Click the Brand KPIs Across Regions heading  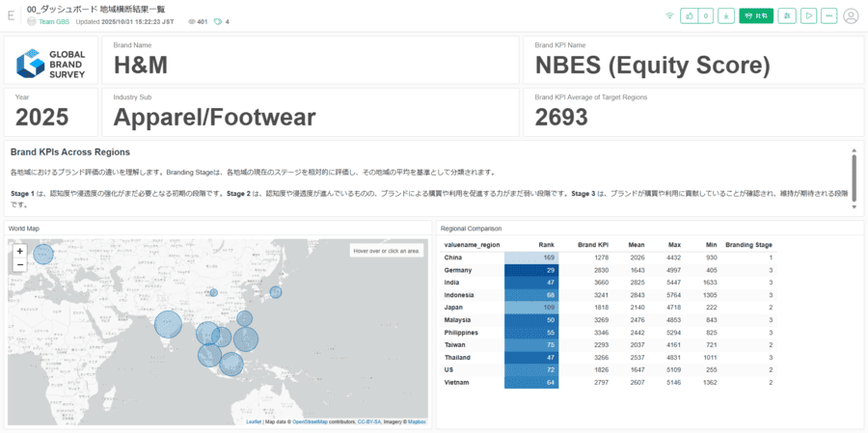(70, 151)
